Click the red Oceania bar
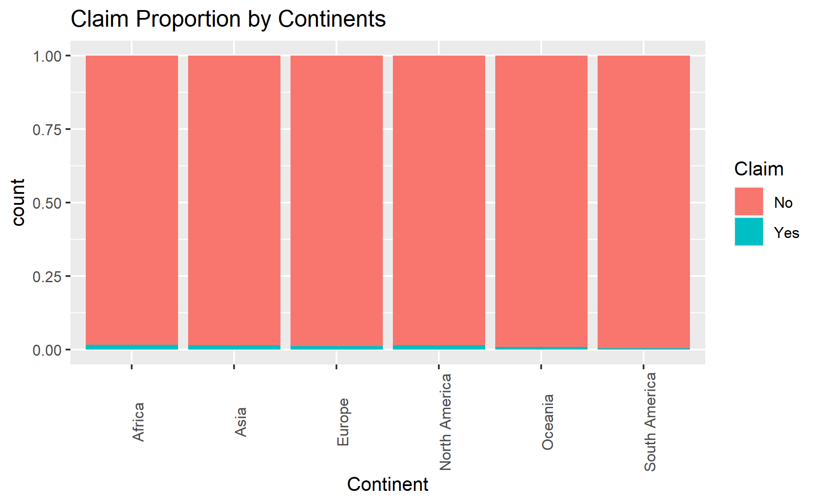819x504 pixels. click(541, 199)
